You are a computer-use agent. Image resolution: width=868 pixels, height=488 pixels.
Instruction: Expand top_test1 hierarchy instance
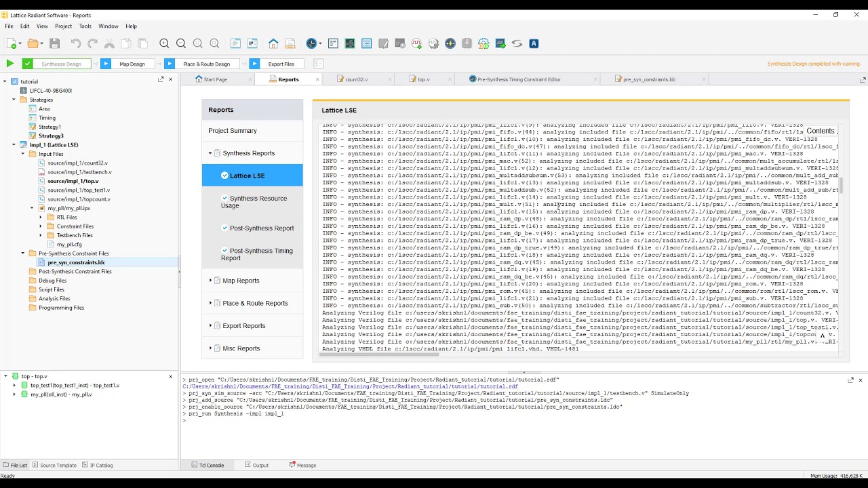click(x=14, y=385)
